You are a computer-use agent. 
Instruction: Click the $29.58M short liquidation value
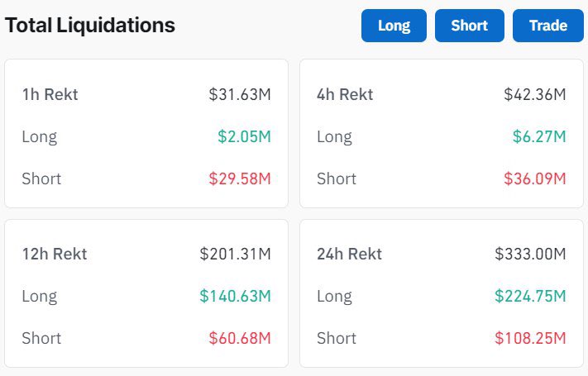click(x=240, y=178)
